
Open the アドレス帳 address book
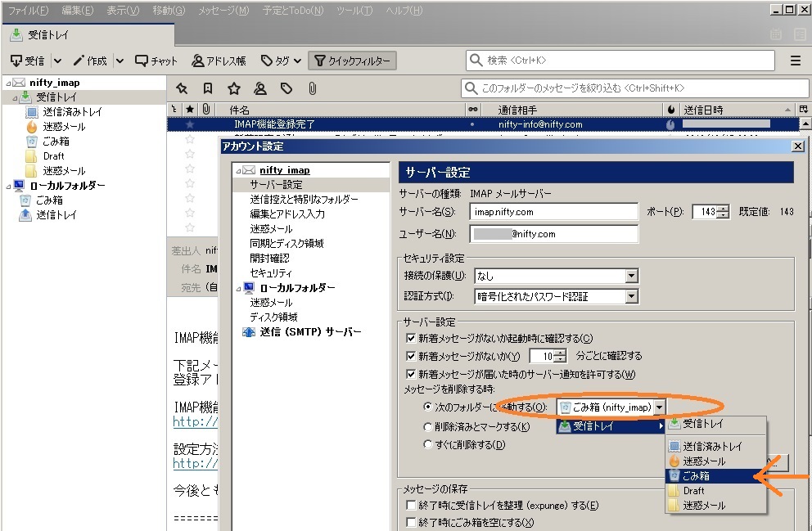click(219, 61)
